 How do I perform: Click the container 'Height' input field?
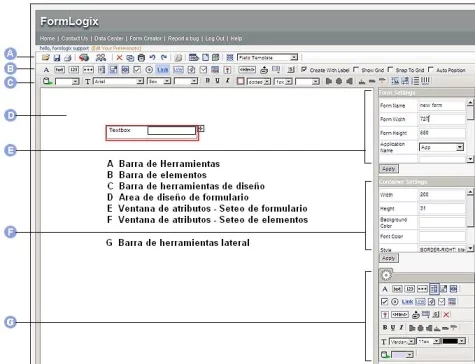pos(442,208)
